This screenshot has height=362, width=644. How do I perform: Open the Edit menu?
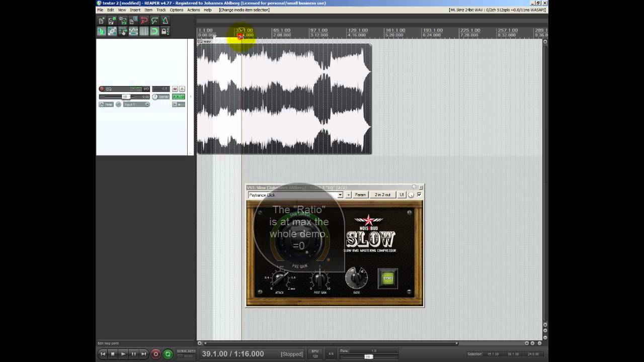coord(110,10)
